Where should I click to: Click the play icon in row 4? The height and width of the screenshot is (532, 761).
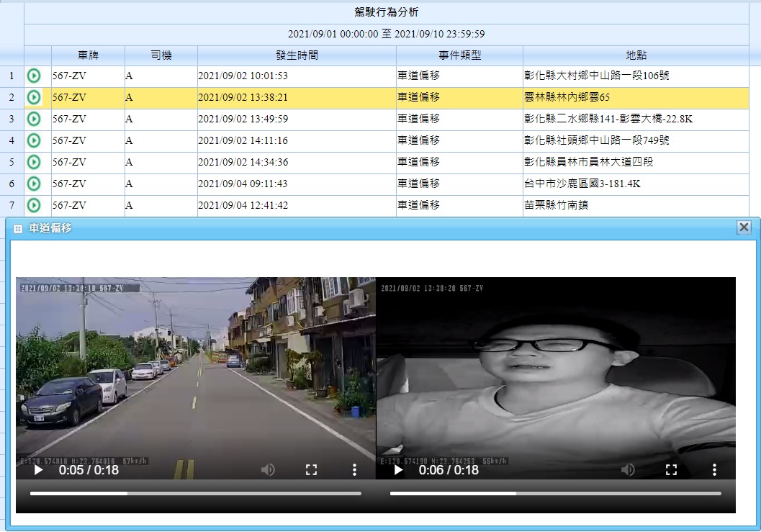(x=34, y=140)
